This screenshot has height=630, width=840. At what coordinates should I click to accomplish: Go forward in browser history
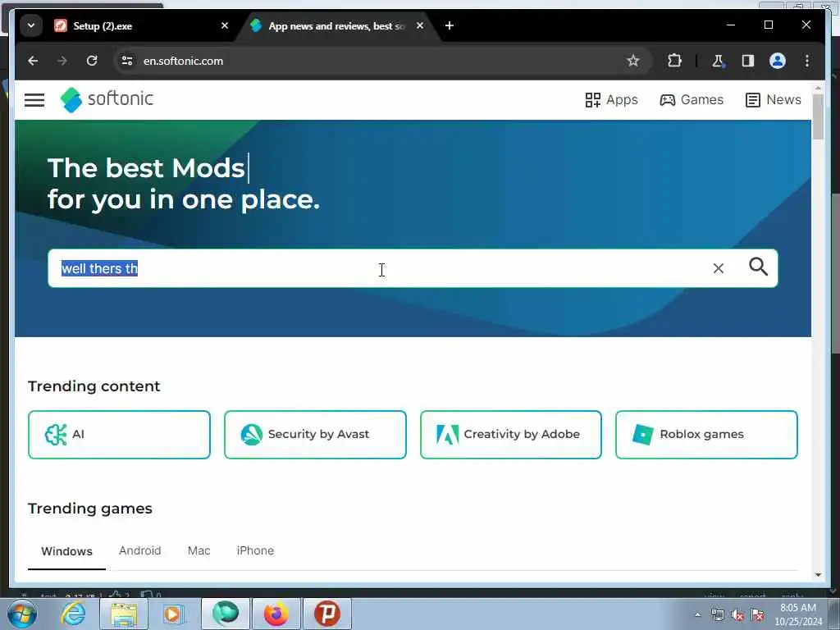tap(62, 61)
